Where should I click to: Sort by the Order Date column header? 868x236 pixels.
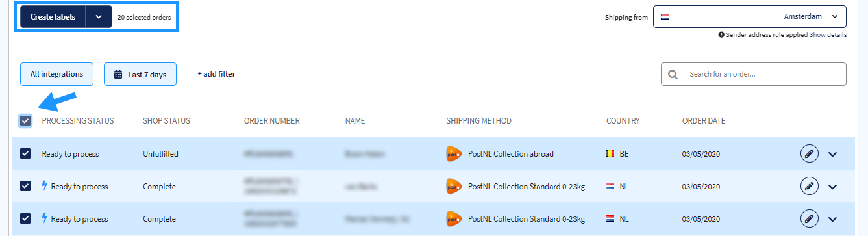[x=704, y=121]
